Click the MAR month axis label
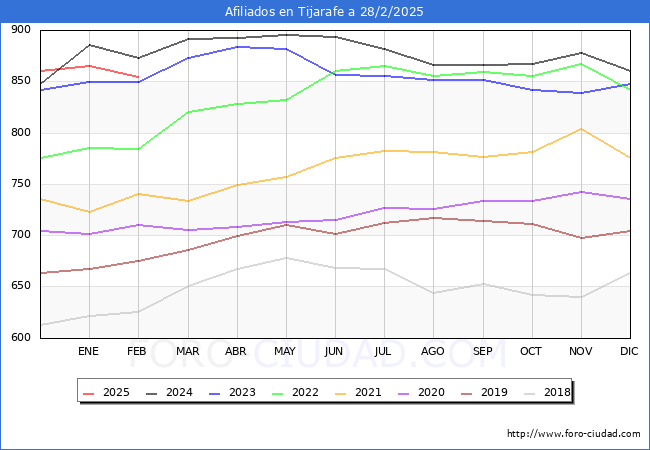Viewport: 650px width, 450px height. pos(187,351)
